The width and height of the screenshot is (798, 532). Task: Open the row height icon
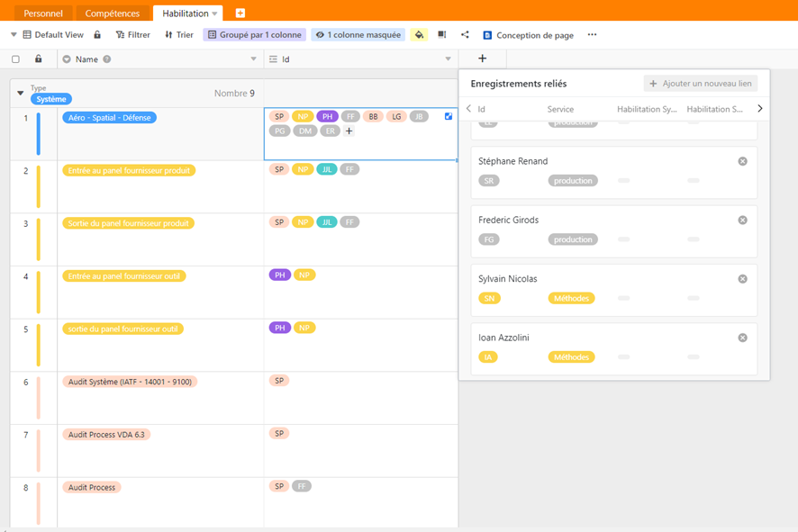(x=441, y=34)
